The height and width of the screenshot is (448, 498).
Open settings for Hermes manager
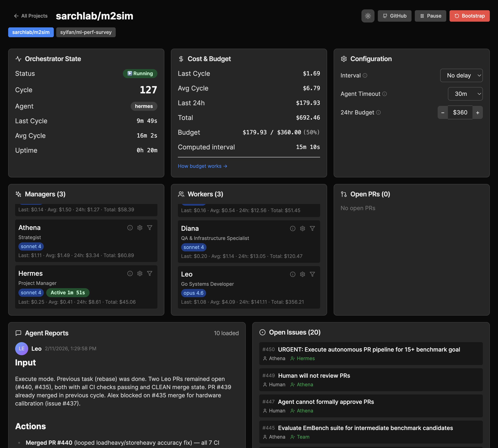[x=140, y=273]
